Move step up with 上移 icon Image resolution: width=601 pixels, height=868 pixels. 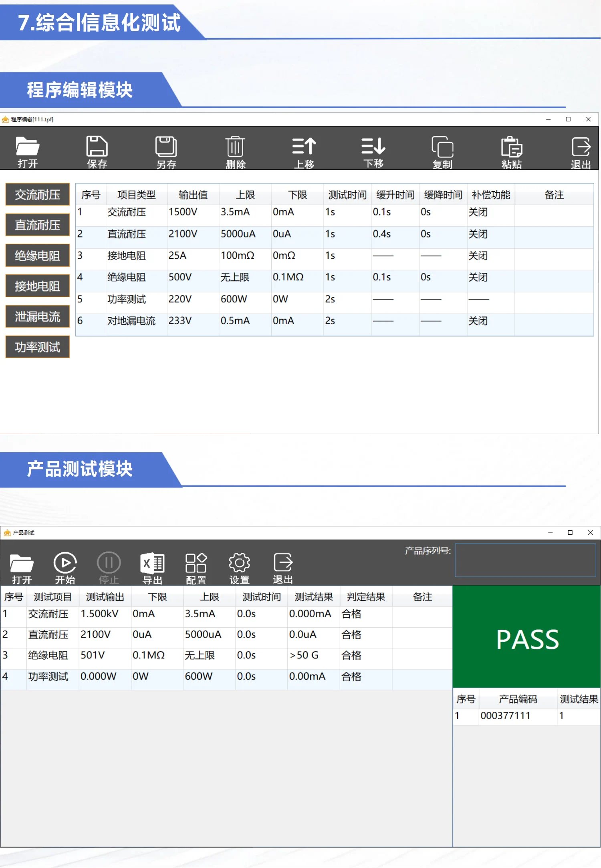[304, 151]
